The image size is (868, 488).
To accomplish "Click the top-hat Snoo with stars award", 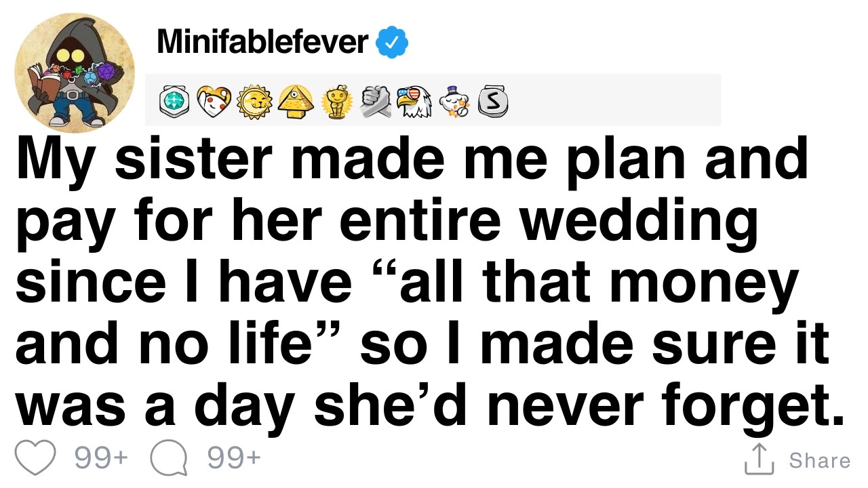I will click(455, 102).
